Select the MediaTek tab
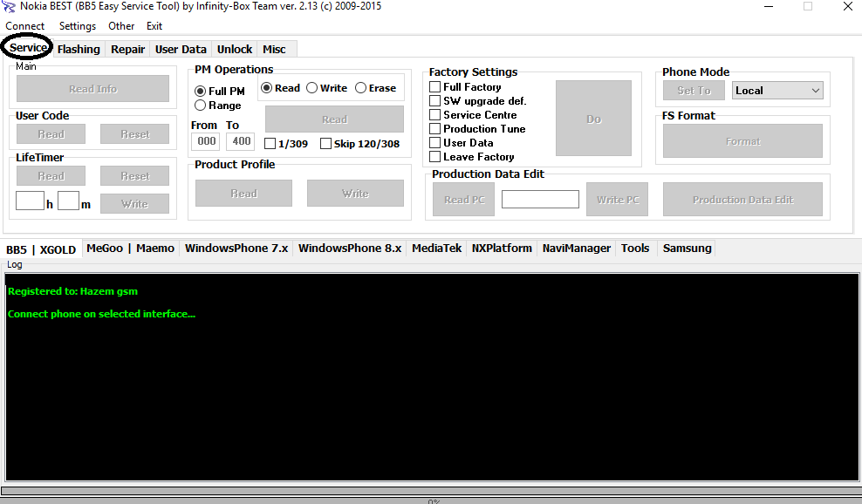This screenshot has width=862, height=504. pyautogui.click(x=436, y=249)
